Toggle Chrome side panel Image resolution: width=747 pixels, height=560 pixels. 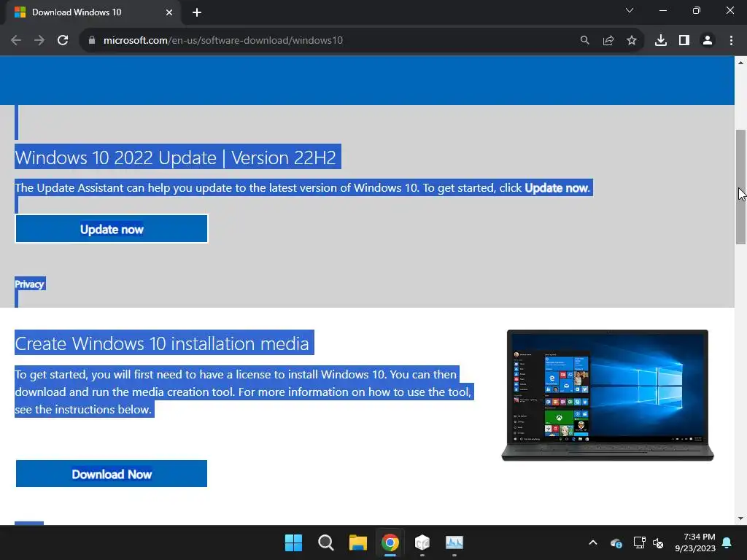tap(684, 41)
